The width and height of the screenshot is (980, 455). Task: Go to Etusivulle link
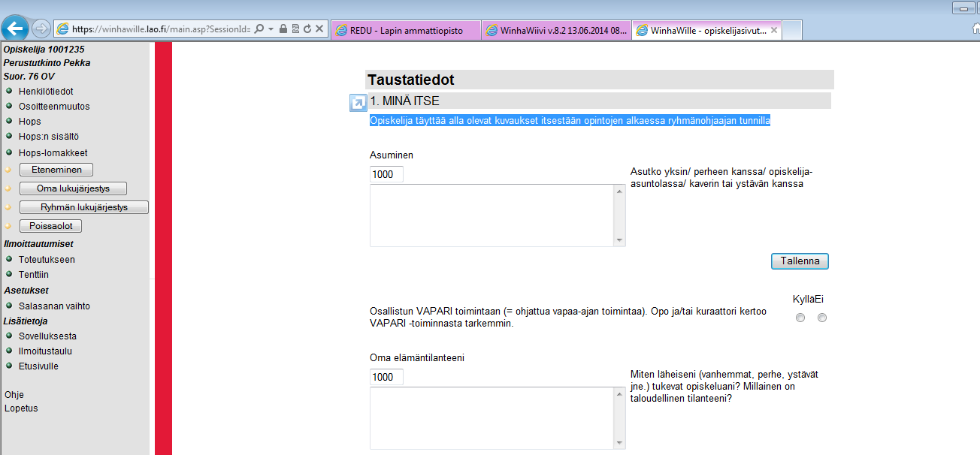coord(38,366)
